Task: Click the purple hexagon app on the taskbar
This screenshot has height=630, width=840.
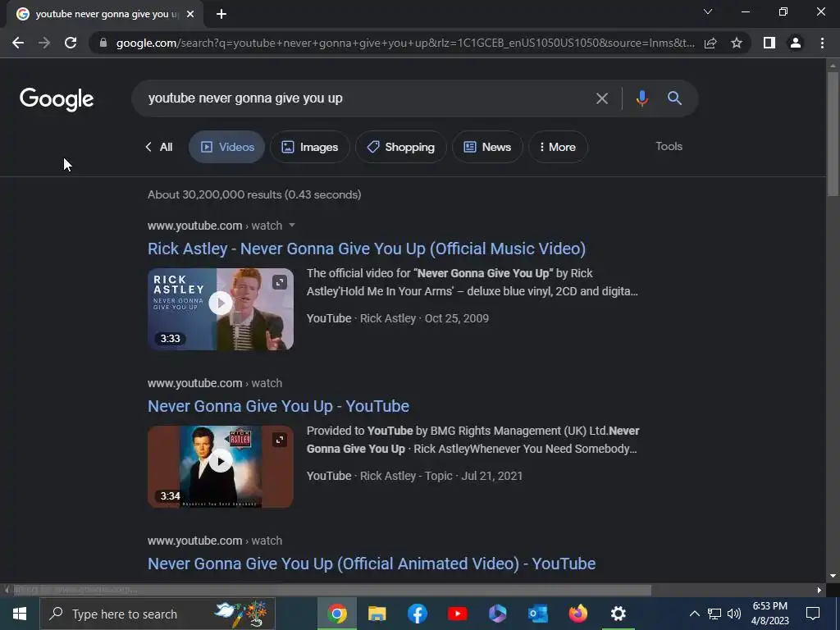Action: (498, 614)
